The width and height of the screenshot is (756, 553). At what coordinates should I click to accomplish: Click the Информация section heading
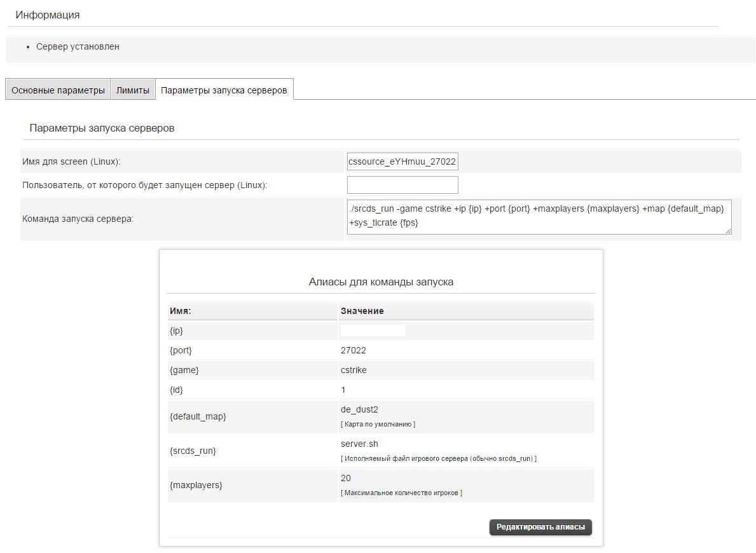[48, 15]
